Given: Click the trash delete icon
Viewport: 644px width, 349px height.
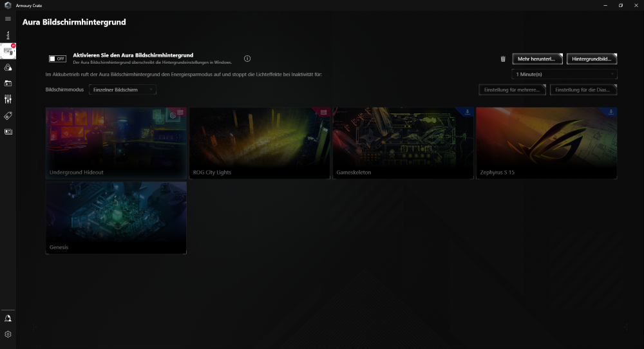Looking at the screenshot, I should (503, 59).
